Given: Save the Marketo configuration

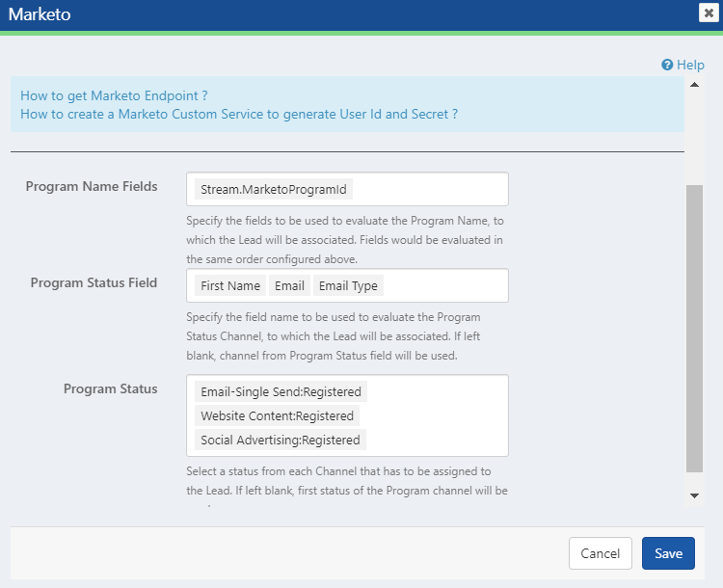Looking at the screenshot, I should [668, 553].
